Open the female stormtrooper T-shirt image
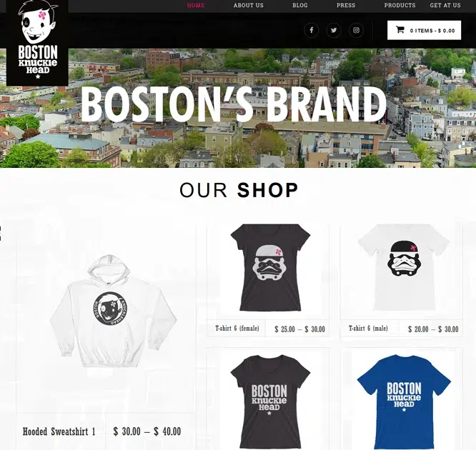 (x=270, y=268)
